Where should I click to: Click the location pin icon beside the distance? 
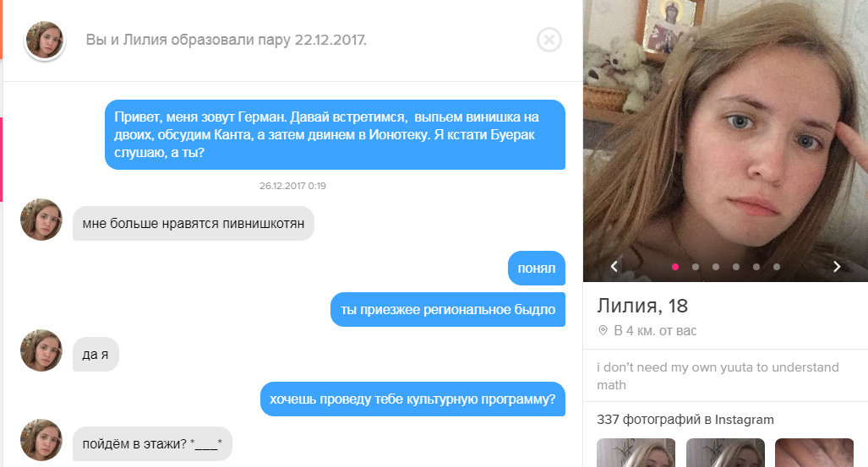click(x=603, y=330)
